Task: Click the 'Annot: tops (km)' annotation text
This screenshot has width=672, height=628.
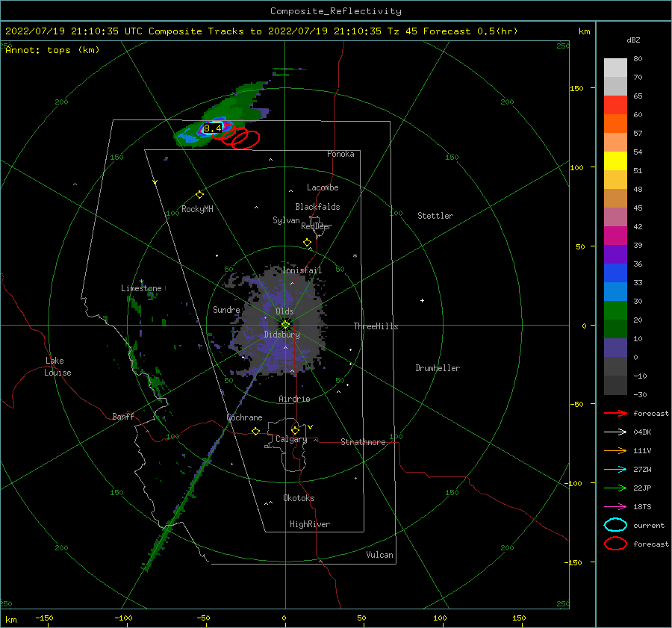Action: [x=52, y=50]
